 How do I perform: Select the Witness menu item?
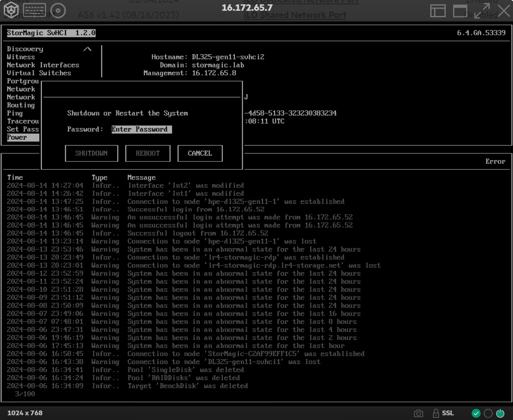click(21, 57)
